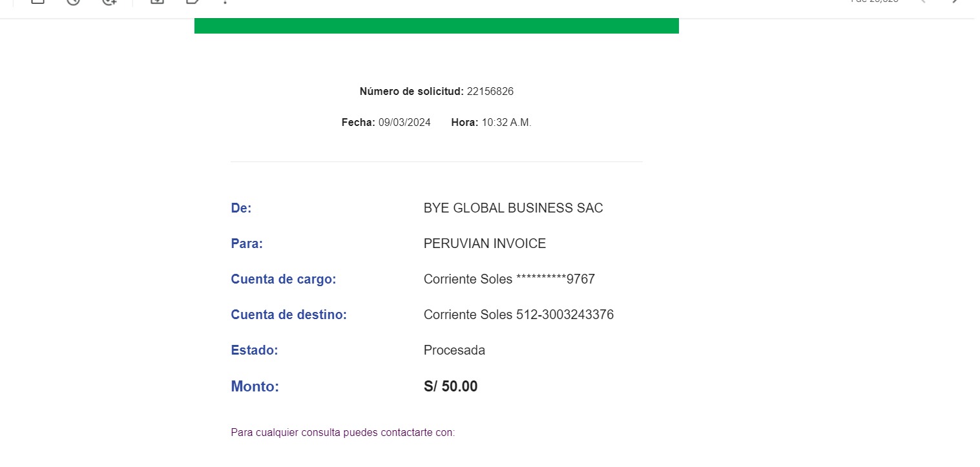Click the date 09/03/2024
This screenshot has height=467, width=980.
pos(404,123)
